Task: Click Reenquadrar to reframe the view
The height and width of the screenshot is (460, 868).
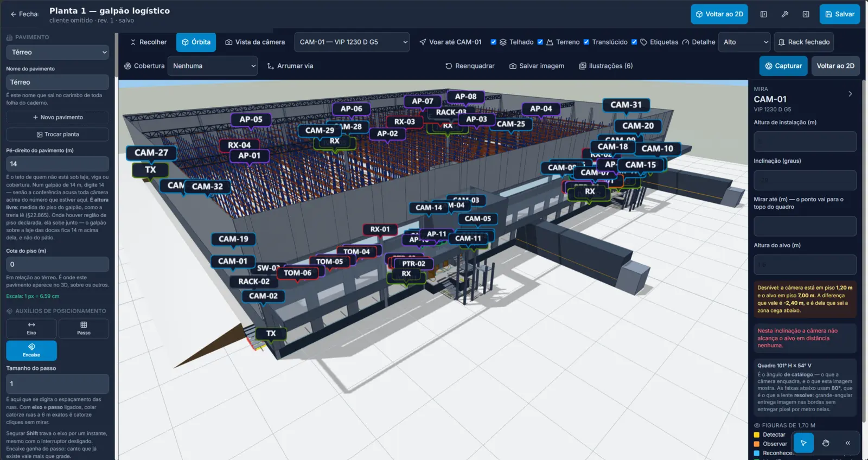Action: point(470,66)
